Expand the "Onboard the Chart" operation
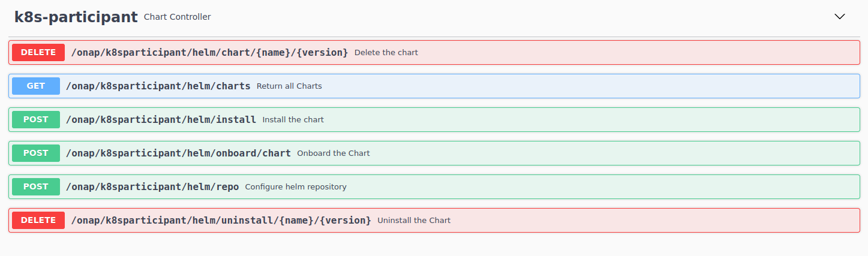This screenshot has height=256, width=868. pos(334,153)
